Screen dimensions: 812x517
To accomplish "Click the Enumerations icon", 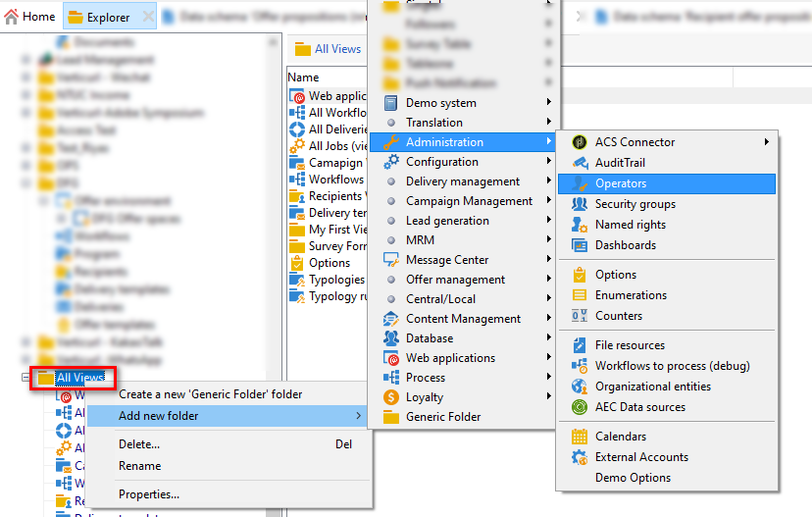I will coord(579,295).
